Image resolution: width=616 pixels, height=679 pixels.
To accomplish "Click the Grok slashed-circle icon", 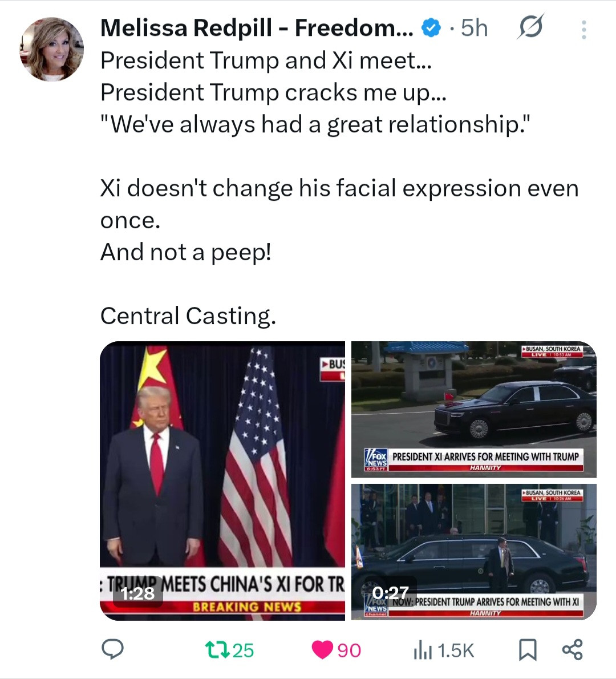I will (530, 27).
